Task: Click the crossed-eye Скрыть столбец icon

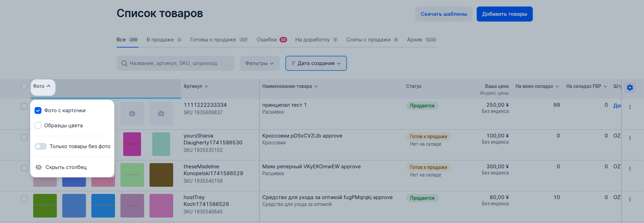Action: pos(39,167)
